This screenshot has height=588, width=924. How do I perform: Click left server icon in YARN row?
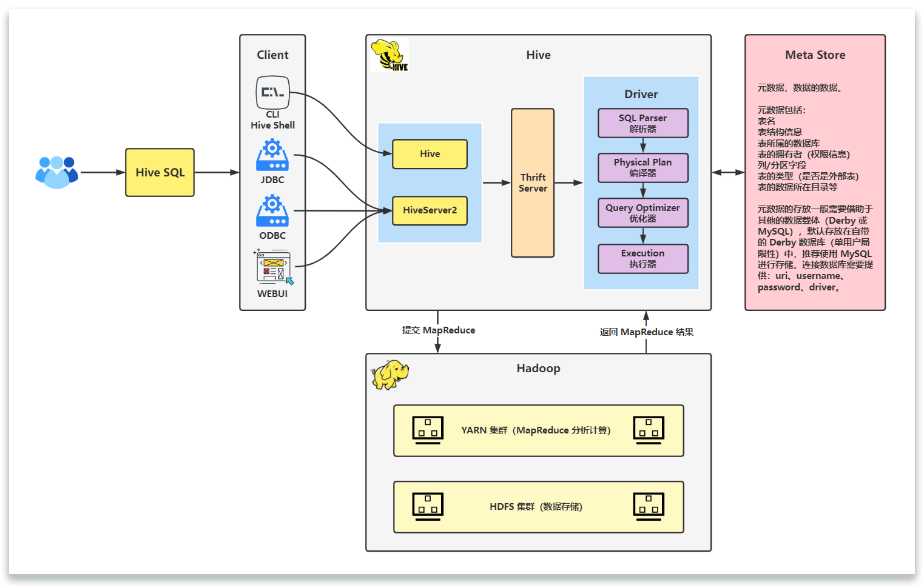(x=428, y=430)
